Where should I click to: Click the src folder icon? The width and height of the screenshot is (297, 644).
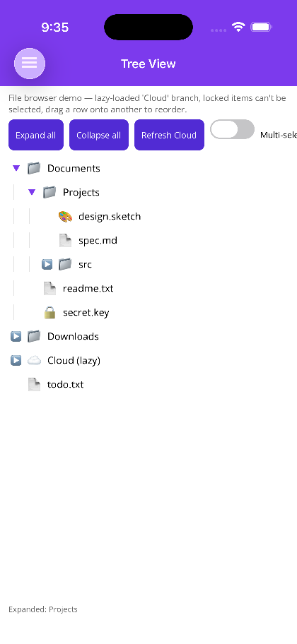point(65,265)
